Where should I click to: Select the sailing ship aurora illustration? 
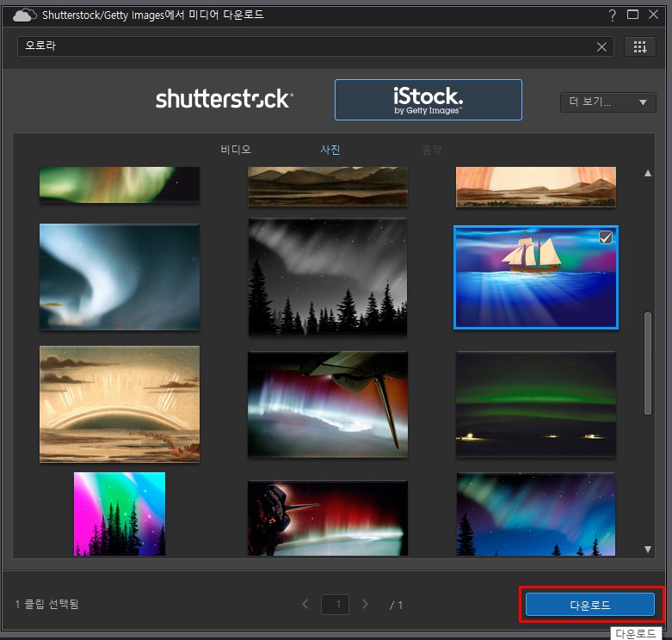point(536,278)
